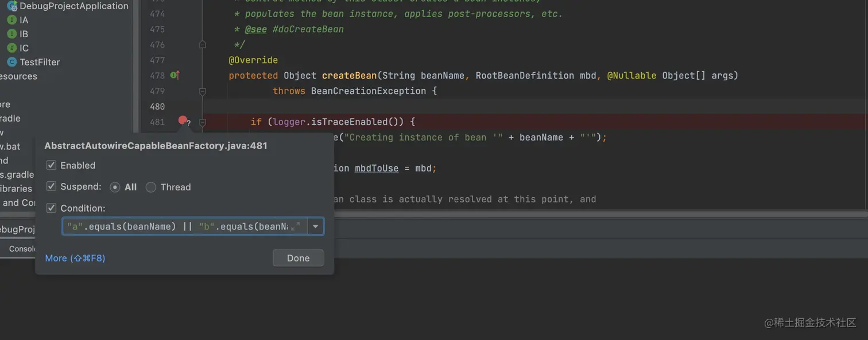Toggle the fold marker at line 481
The width and height of the screenshot is (868, 340).
coord(202,122)
